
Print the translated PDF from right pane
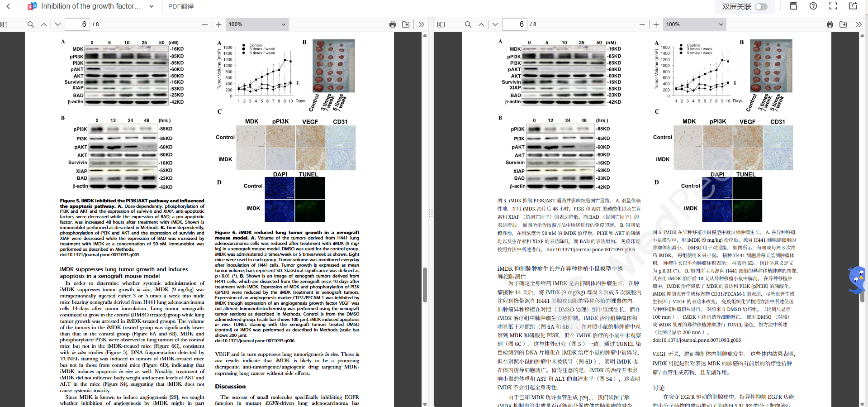[830, 24]
